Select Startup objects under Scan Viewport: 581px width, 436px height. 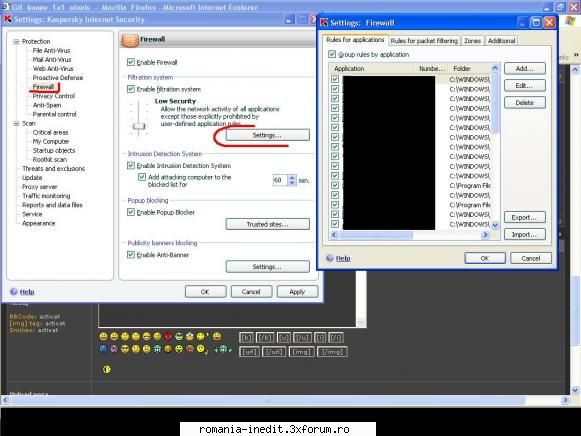(54, 150)
